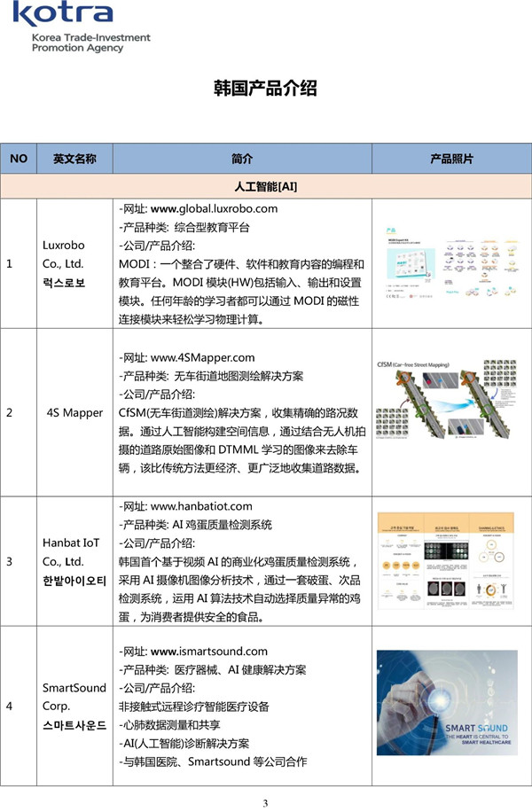Click the CfSM street mapping product image
This screenshot has width=532, height=812.
coord(447,400)
